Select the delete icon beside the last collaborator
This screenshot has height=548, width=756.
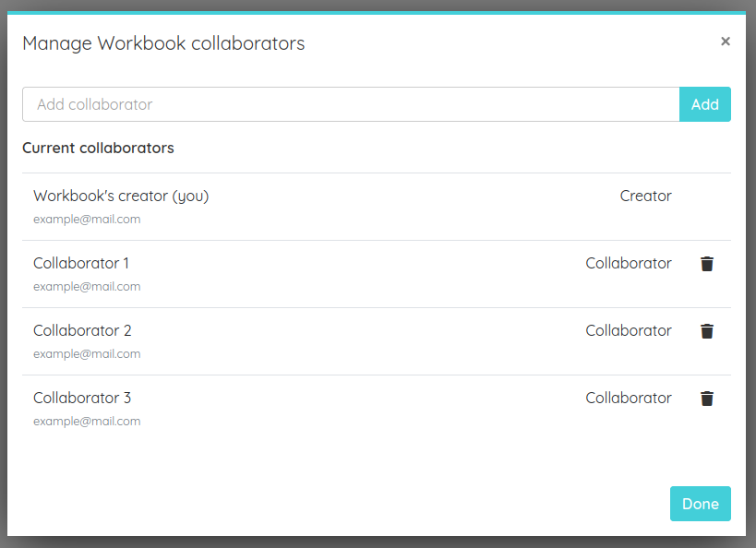(707, 399)
